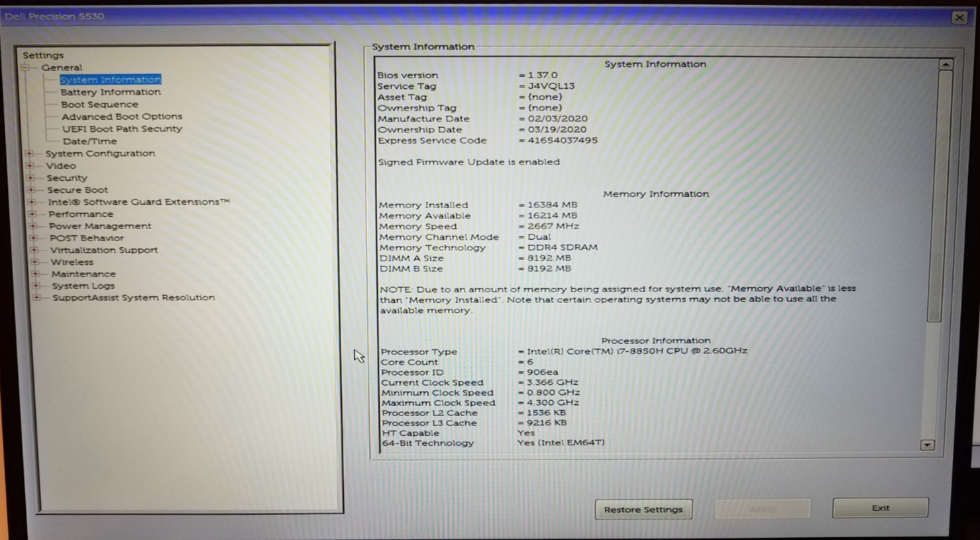Click the Processor L3 Cache value 9216 KB

click(x=547, y=423)
